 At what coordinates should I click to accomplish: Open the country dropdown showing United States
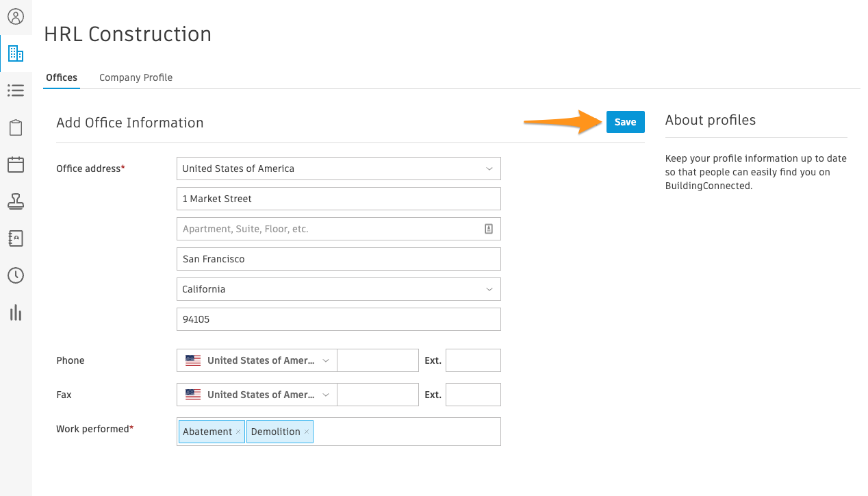point(339,169)
